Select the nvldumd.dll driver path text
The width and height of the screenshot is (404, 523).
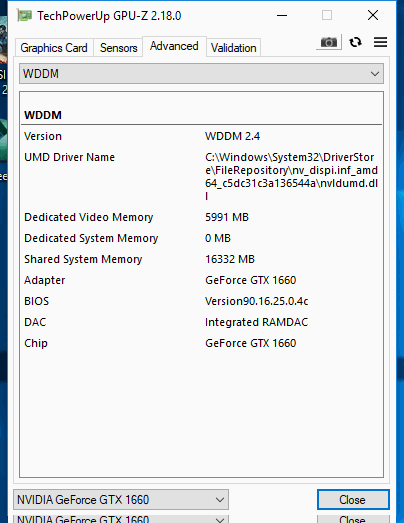[x=292, y=176]
